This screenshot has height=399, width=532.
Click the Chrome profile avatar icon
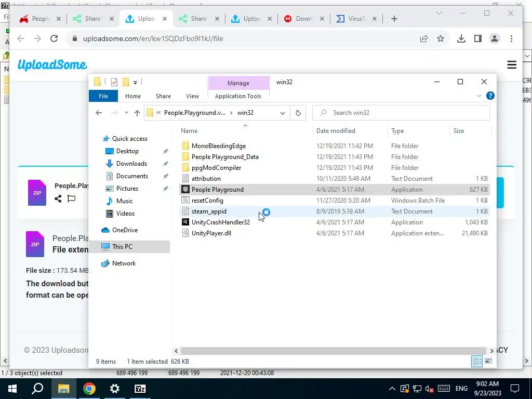click(495, 38)
